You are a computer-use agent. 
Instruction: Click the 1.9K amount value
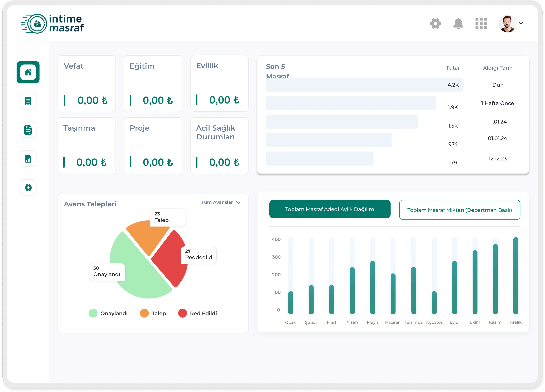[453, 107]
